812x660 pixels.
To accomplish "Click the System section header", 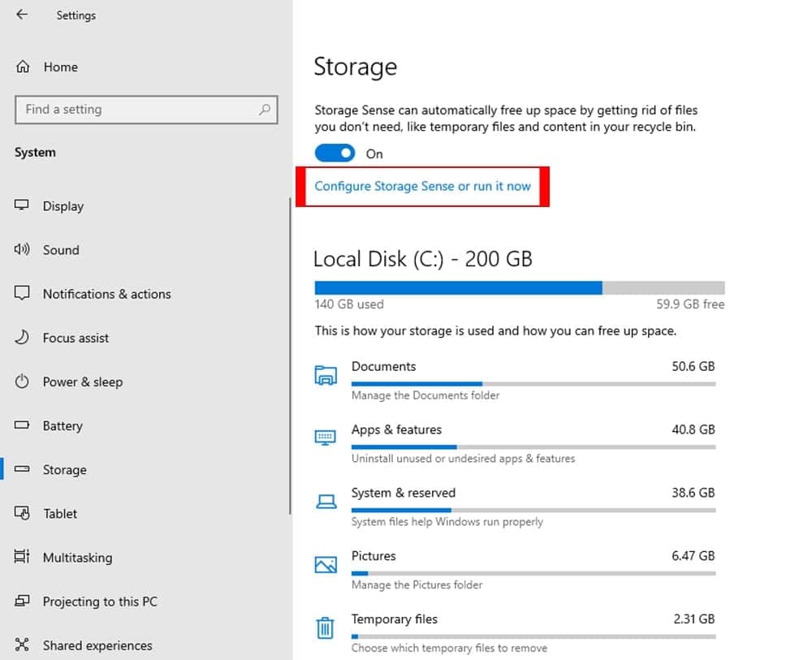I will point(35,153).
